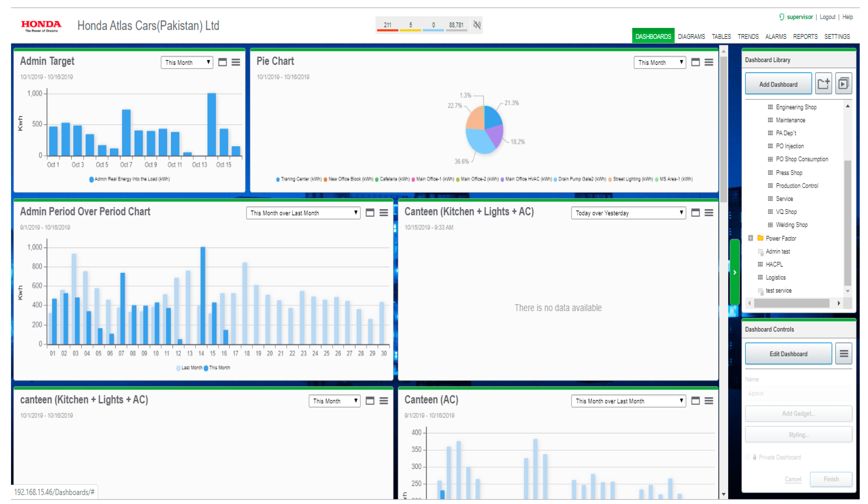Open Dashboard Controls hamburger menu
The image size is (868, 504).
(844, 354)
